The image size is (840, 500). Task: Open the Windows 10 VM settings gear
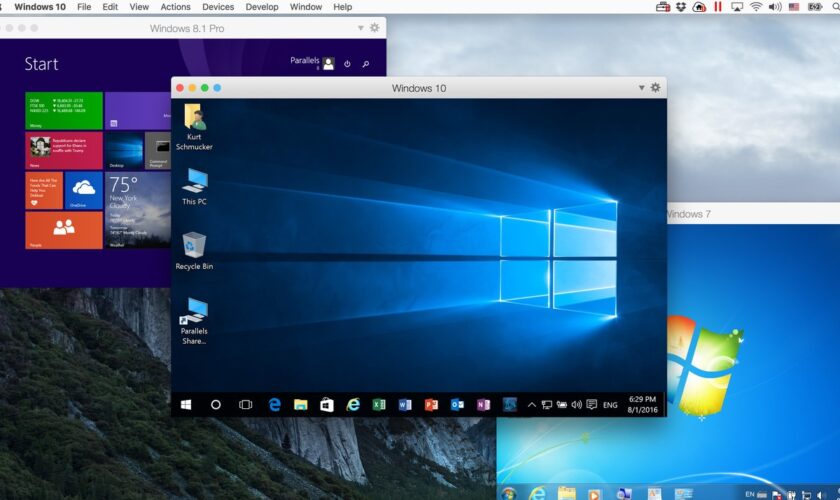(x=656, y=88)
